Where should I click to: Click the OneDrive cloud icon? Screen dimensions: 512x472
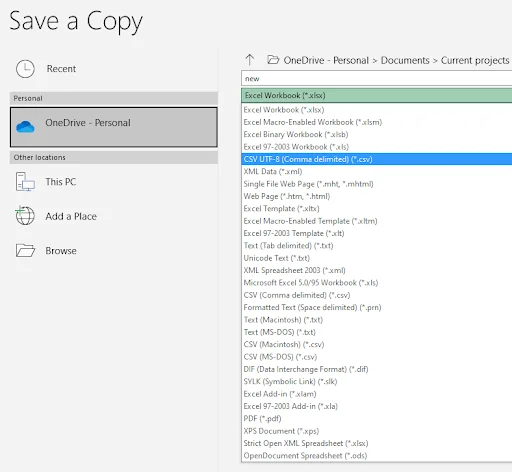point(25,127)
